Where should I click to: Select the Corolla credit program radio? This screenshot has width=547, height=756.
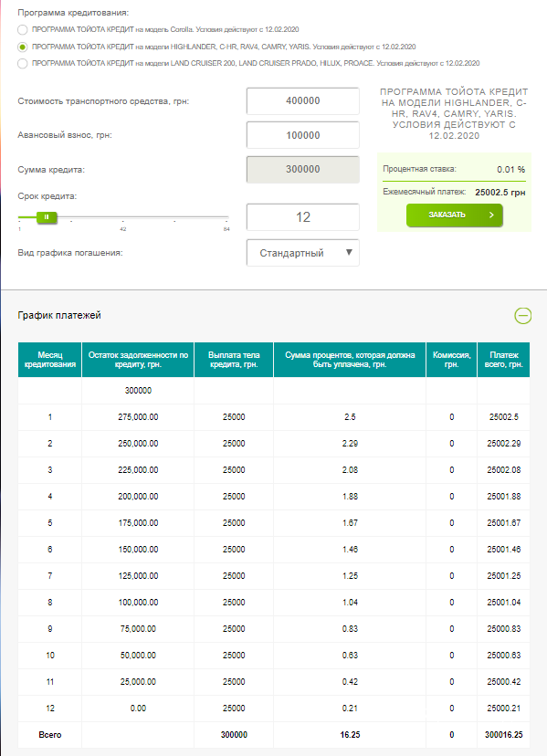pyautogui.click(x=22, y=30)
